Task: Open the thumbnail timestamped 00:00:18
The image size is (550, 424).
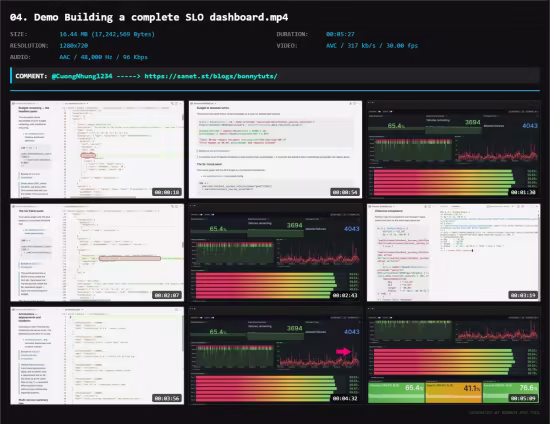Action: (97, 149)
